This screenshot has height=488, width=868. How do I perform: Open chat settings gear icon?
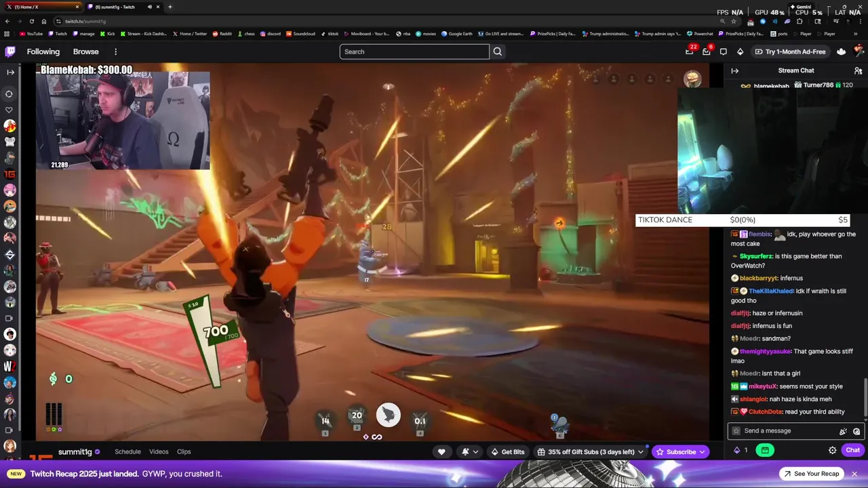(x=833, y=450)
